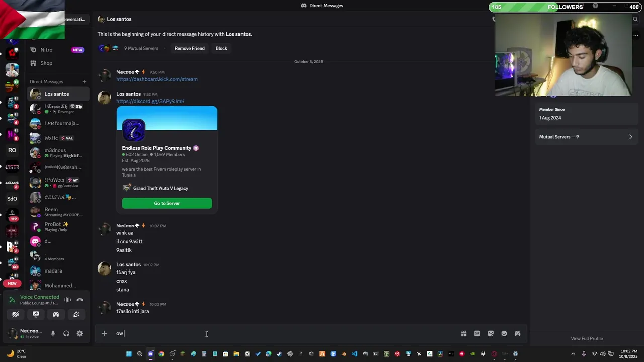Open Endless Role Play Community server icon
Image resolution: width=644 pixels, height=362 pixels.
coord(134,130)
